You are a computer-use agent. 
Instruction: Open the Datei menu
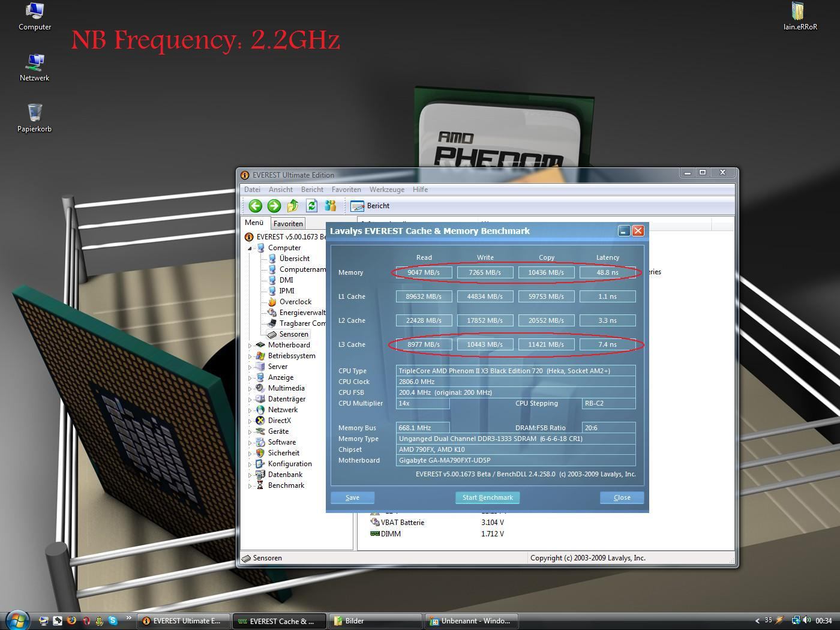tap(252, 190)
